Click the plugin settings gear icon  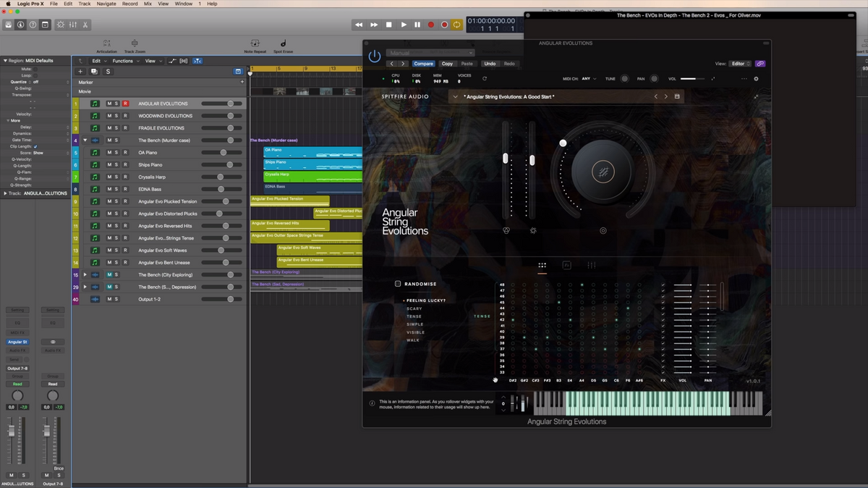(x=757, y=79)
